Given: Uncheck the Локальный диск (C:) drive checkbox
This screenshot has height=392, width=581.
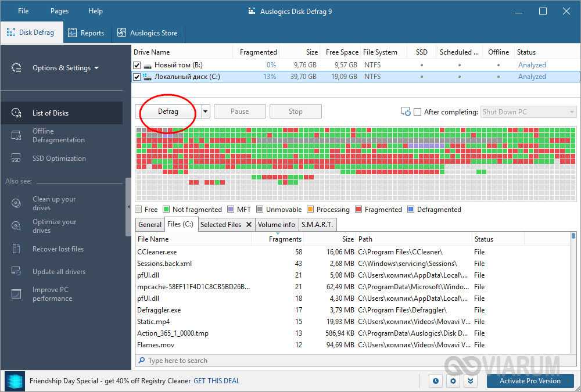Looking at the screenshot, I should [x=137, y=77].
